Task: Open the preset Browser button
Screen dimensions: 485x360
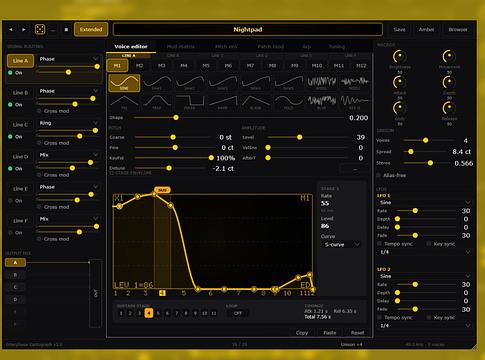Action: 458,29
